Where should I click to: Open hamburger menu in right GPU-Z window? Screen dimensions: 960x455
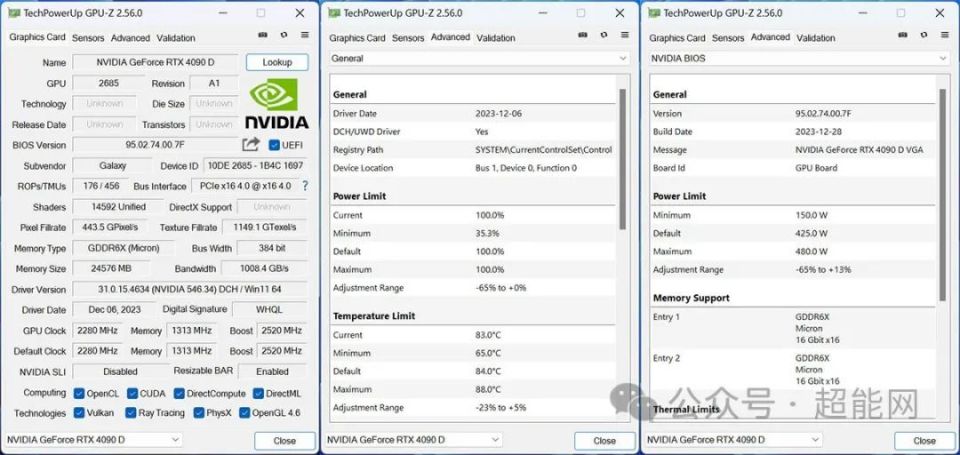point(945,36)
